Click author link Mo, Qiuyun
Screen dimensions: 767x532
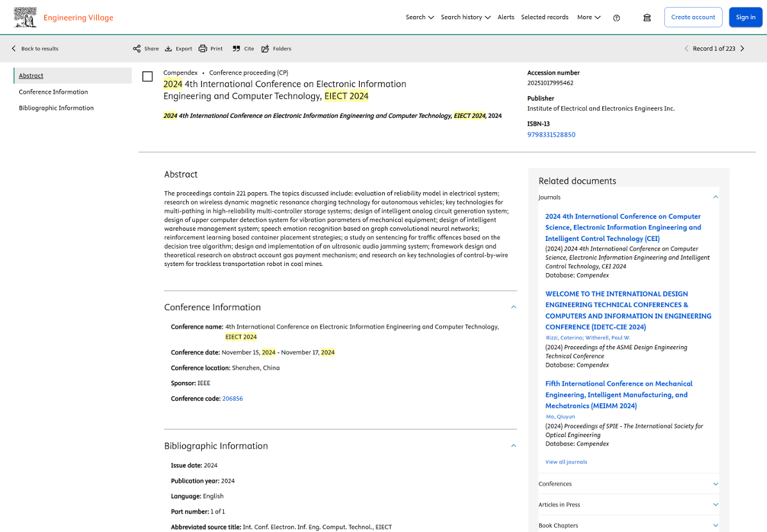click(x=560, y=417)
